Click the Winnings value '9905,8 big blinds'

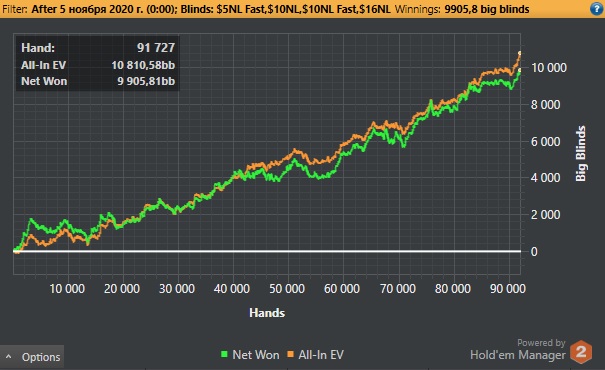487,9
